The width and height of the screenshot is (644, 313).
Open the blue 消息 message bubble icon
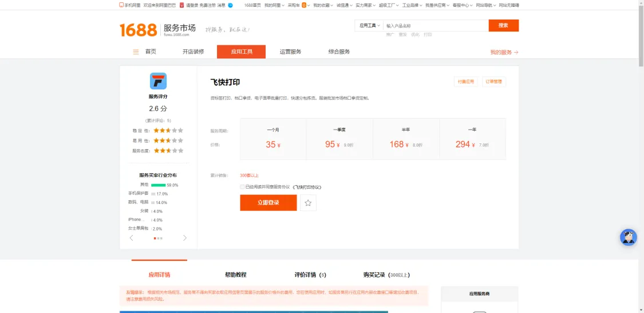pos(231,5)
